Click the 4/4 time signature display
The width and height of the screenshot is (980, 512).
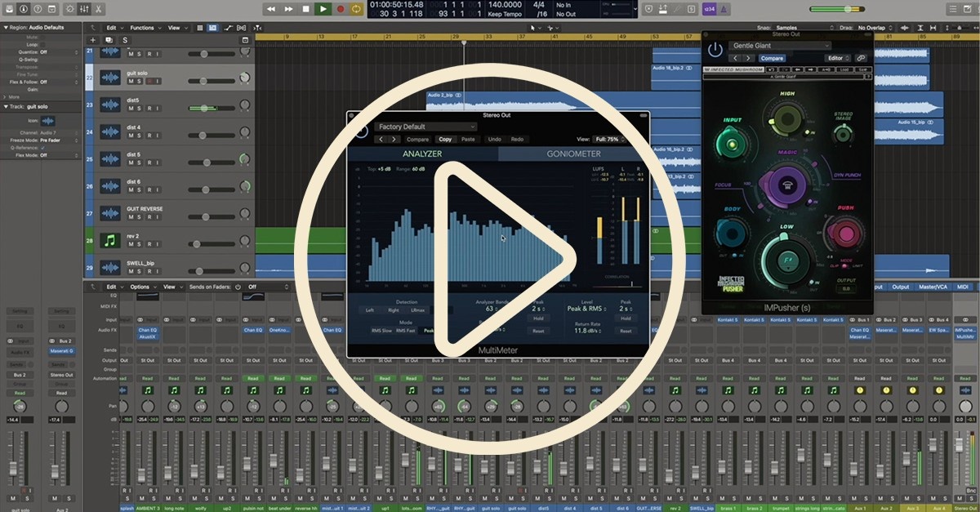(538, 5)
